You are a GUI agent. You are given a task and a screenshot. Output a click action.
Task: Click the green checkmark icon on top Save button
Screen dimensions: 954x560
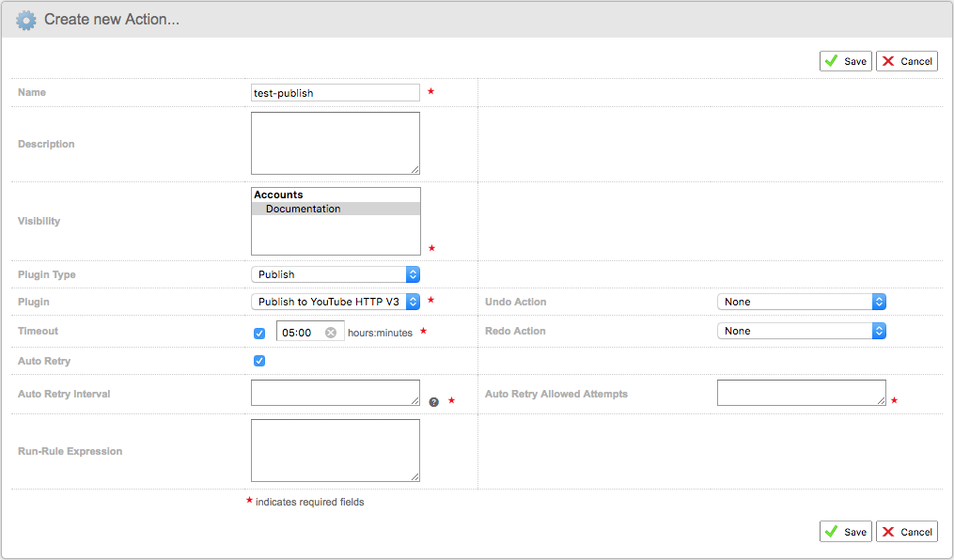[831, 60]
